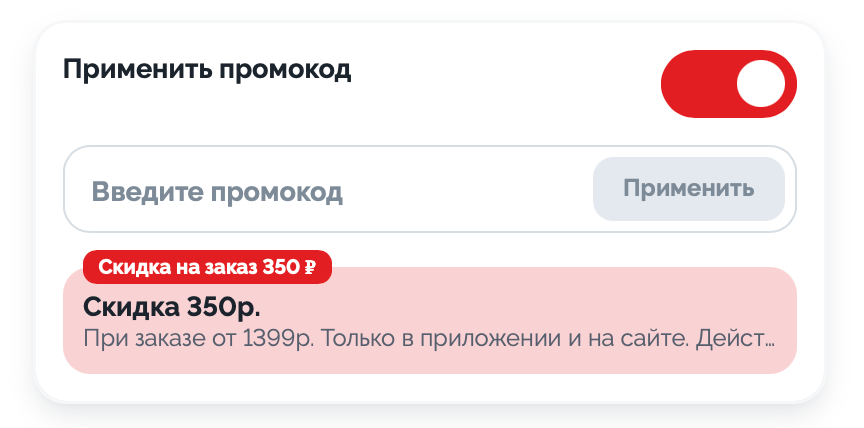The image size is (864, 428).
Task: Click the number 350 in the red badge
Action: point(280,267)
